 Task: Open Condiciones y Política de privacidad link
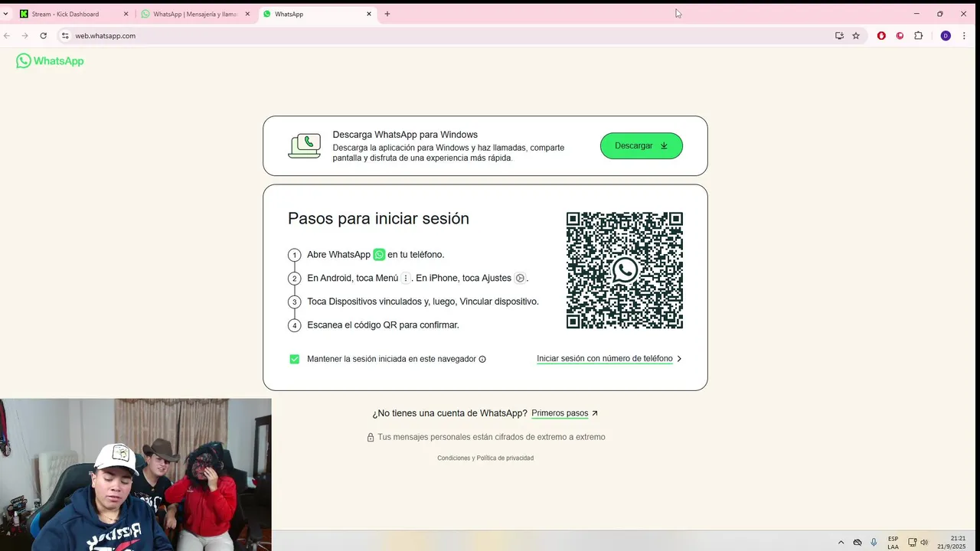point(485,458)
